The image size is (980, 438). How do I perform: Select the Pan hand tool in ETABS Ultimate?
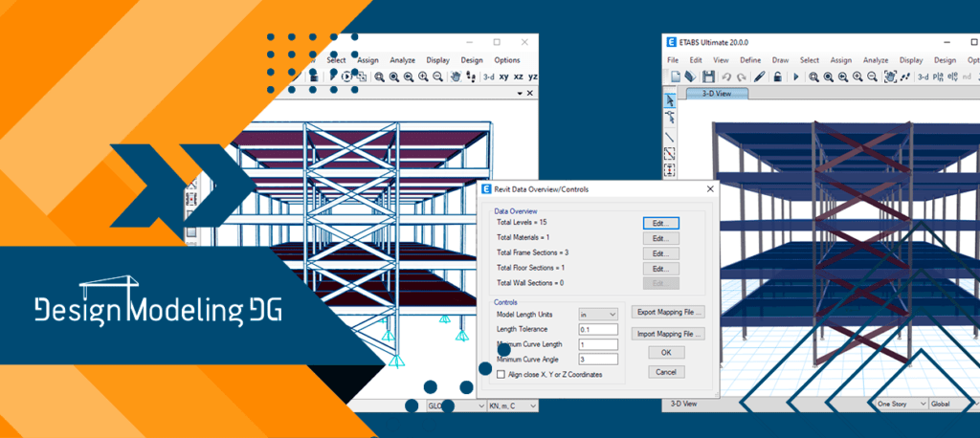coord(891,77)
